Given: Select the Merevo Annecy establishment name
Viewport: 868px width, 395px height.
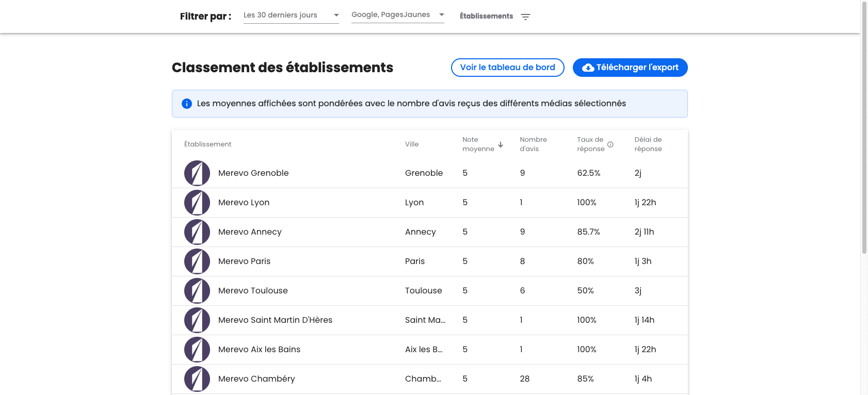Looking at the screenshot, I should point(250,232).
